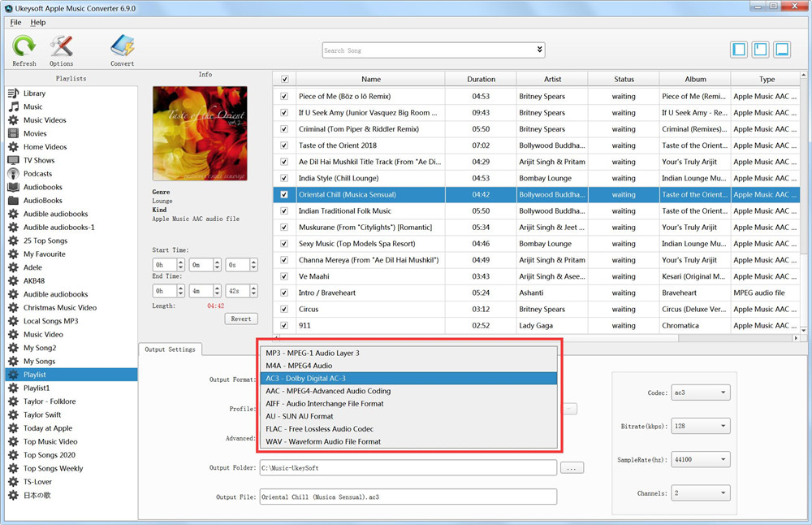The image size is (812, 525).
Task: Uncheck Intro / Braveheart checkbox
Action: coord(283,293)
